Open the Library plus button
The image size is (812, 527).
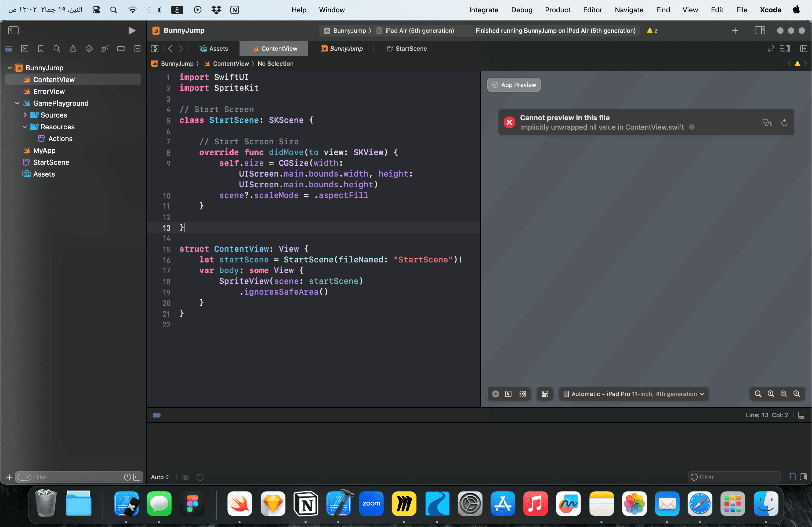pos(735,31)
